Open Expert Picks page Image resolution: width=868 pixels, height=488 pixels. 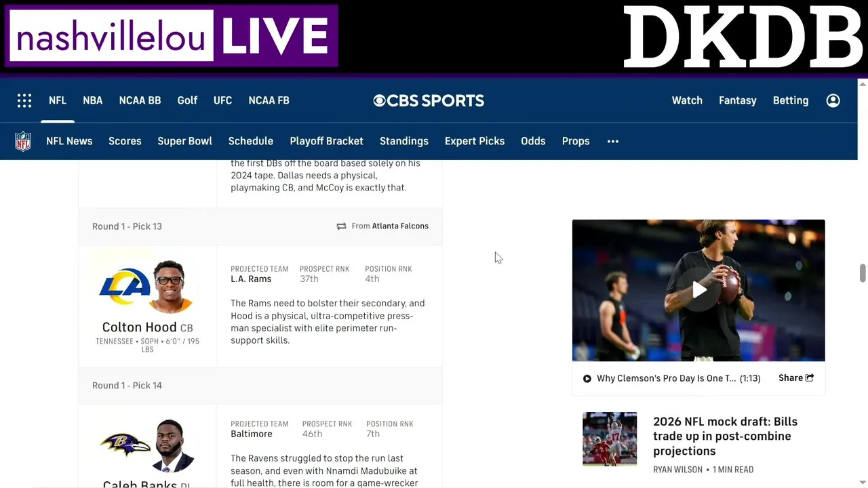[x=475, y=141]
